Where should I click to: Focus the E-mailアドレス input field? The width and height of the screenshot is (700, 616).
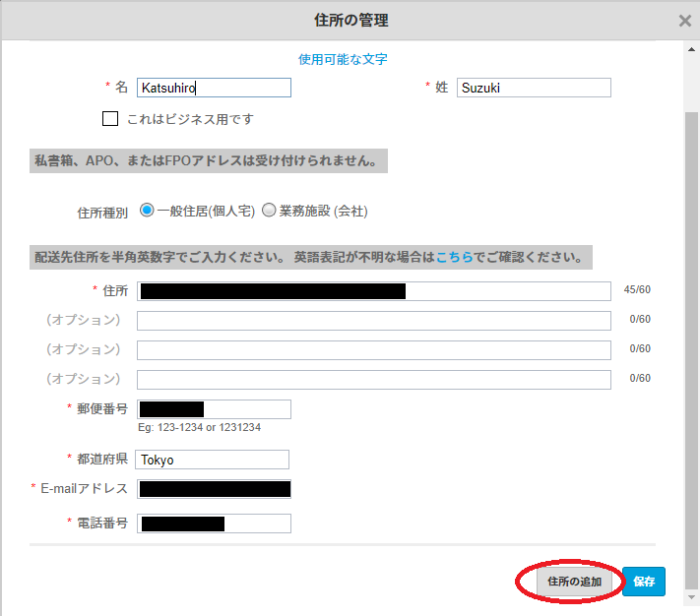pyautogui.click(x=214, y=489)
